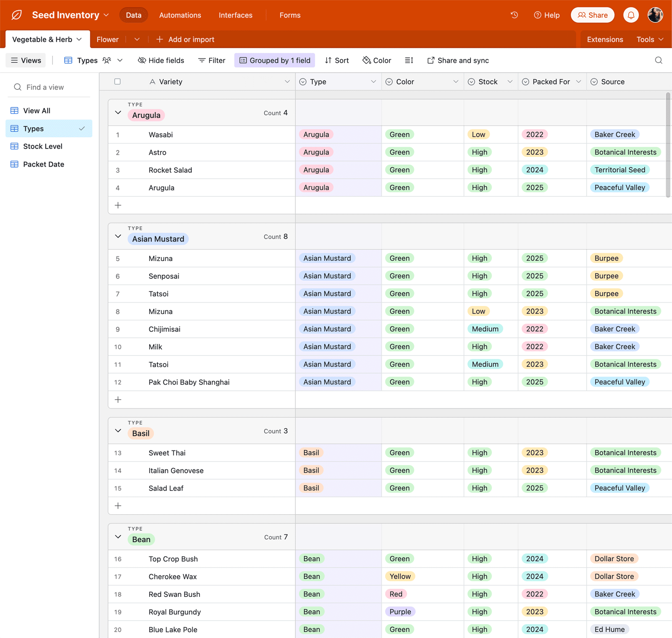
Task: Switch to the Flower table tab
Action: pos(108,39)
